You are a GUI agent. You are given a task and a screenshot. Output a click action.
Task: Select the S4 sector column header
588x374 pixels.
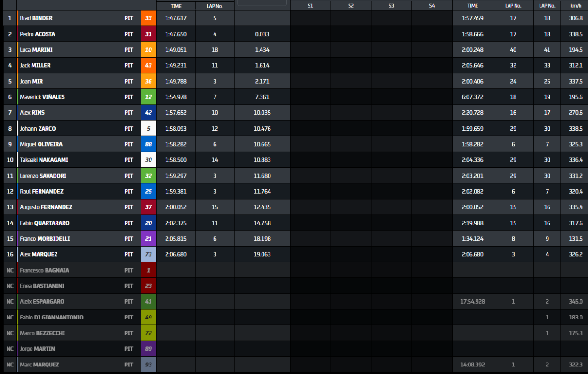pos(432,6)
